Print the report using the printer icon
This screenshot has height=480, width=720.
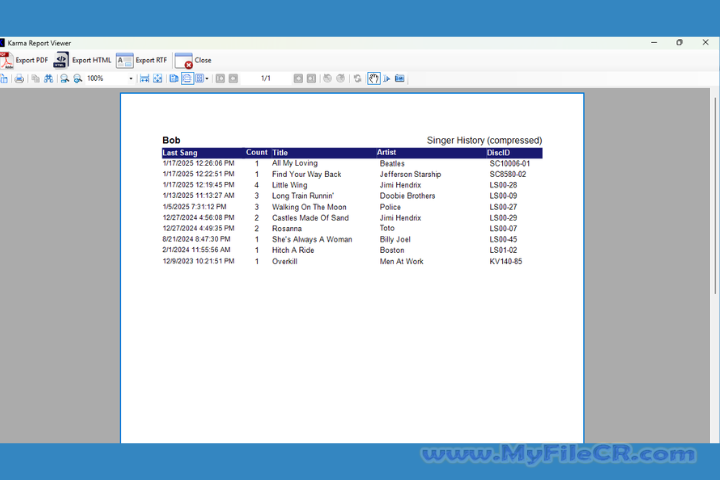pos(19,79)
